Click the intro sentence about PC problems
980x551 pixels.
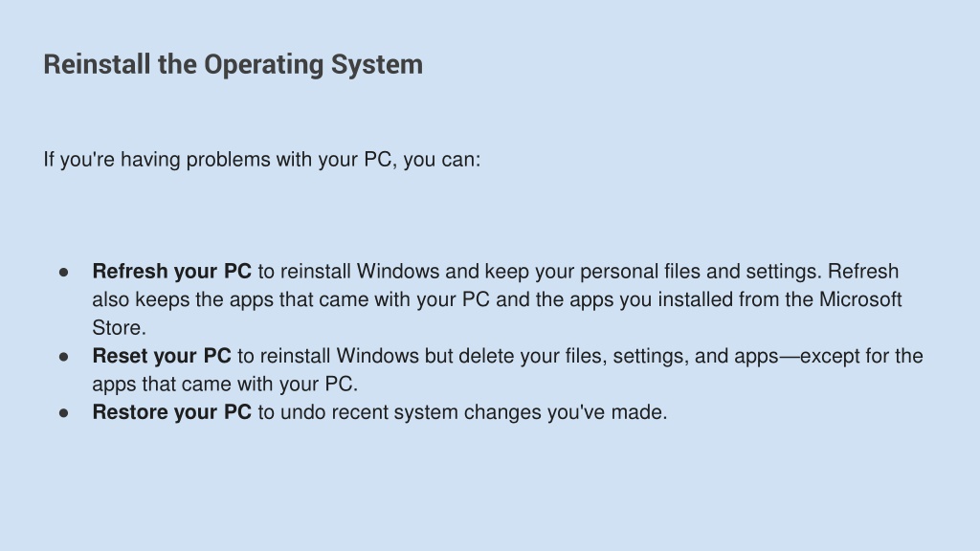262,160
